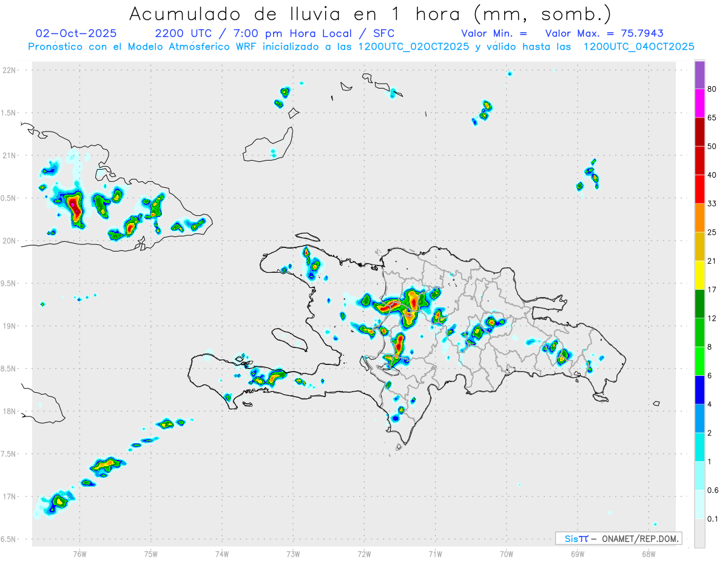Click the "22N" latitude axis label

click(x=10, y=70)
